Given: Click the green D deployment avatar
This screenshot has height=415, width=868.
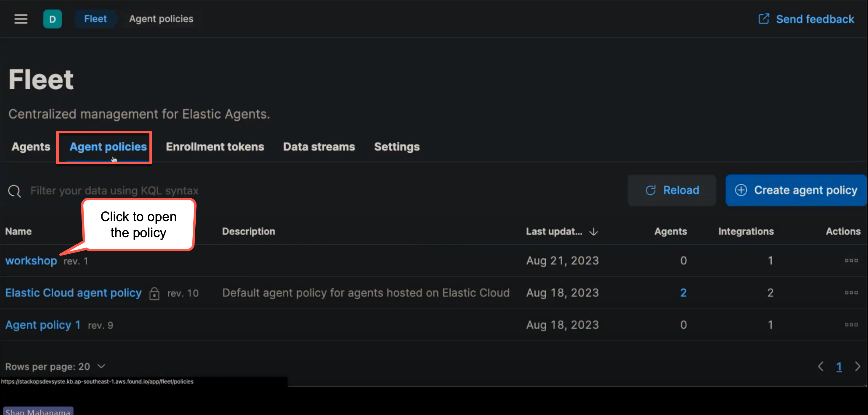Looking at the screenshot, I should 52,19.
